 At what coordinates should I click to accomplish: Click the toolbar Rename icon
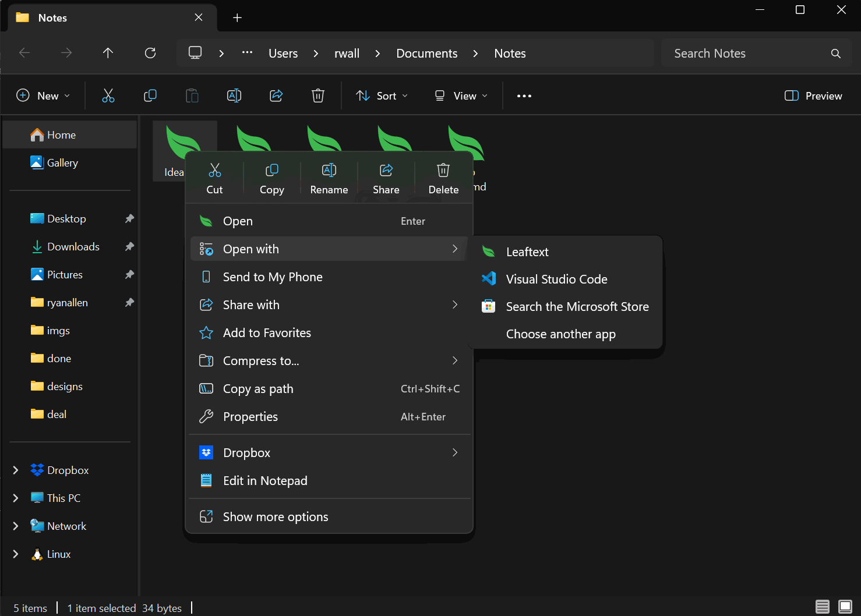click(234, 95)
